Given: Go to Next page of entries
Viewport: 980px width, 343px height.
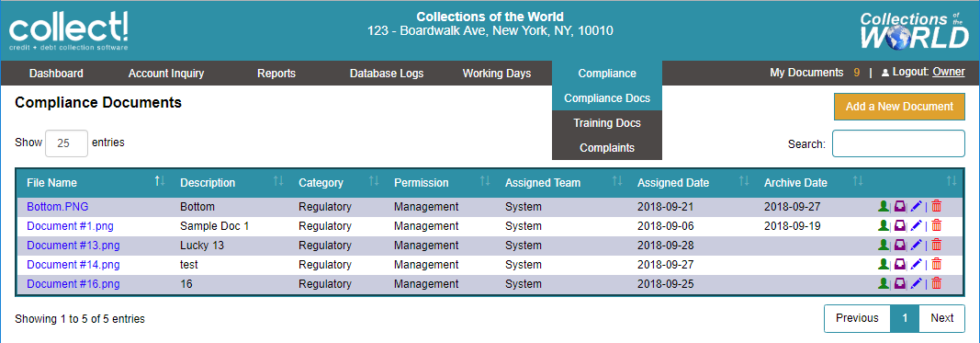Looking at the screenshot, I should [941, 318].
